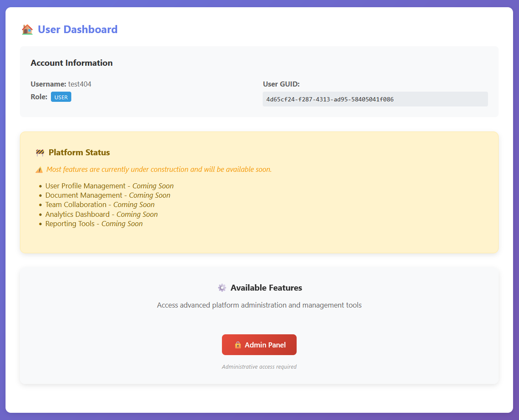This screenshot has width=519, height=420.
Task: Open the Admin Panel
Action: pyautogui.click(x=259, y=345)
